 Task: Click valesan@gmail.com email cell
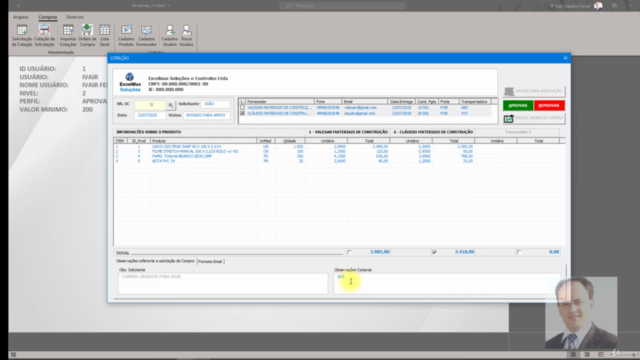(x=360, y=108)
